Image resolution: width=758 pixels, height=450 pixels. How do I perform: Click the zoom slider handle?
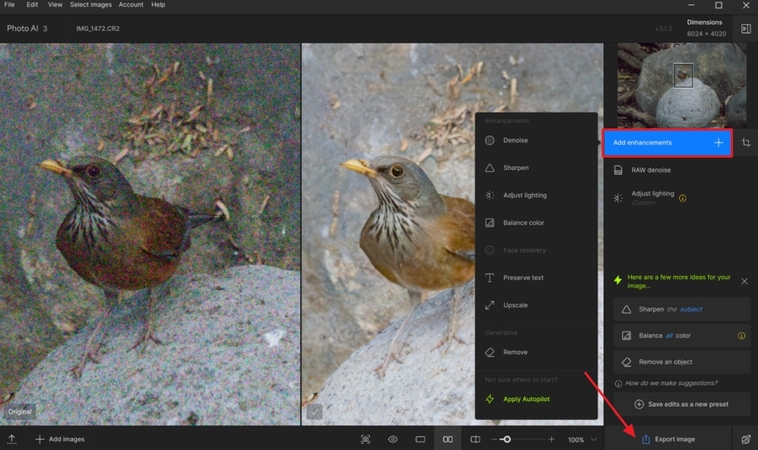(x=507, y=439)
